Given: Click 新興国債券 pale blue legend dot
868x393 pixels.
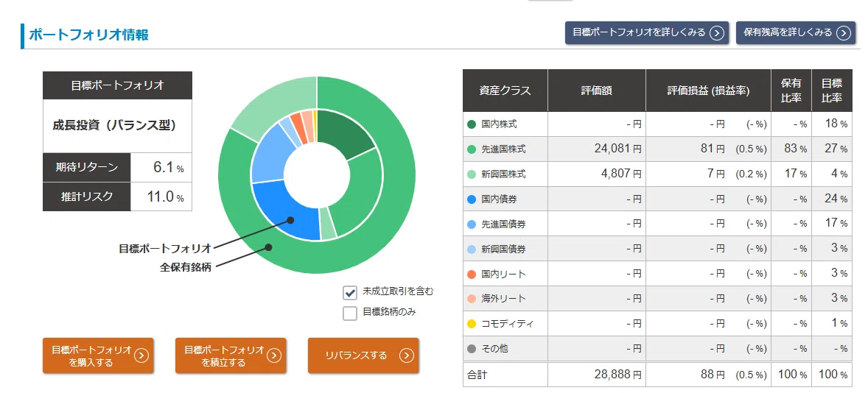Looking at the screenshot, I should [x=472, y=249].
